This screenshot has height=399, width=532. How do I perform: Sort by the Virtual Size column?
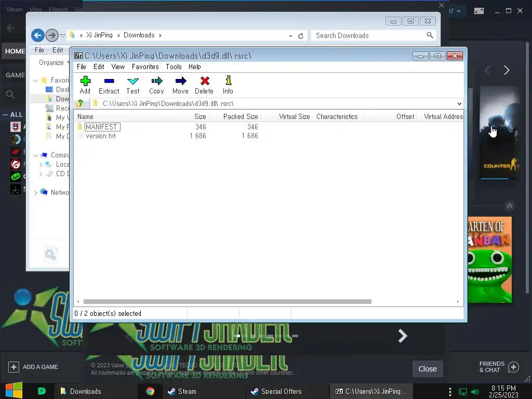[x=287, y=117]
